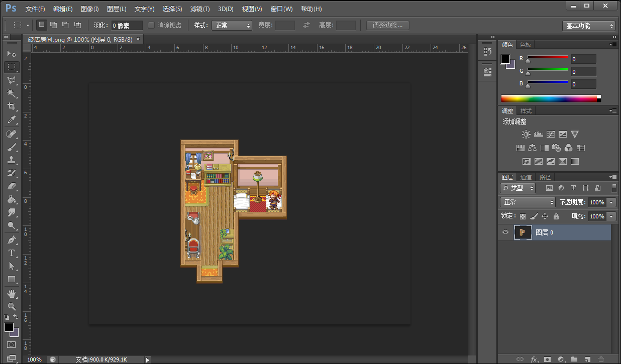This screenshot has width=621, height=364.
Task: Enable the anti-alias (消除锯齿) checkbox
Action: coord(151,25)
